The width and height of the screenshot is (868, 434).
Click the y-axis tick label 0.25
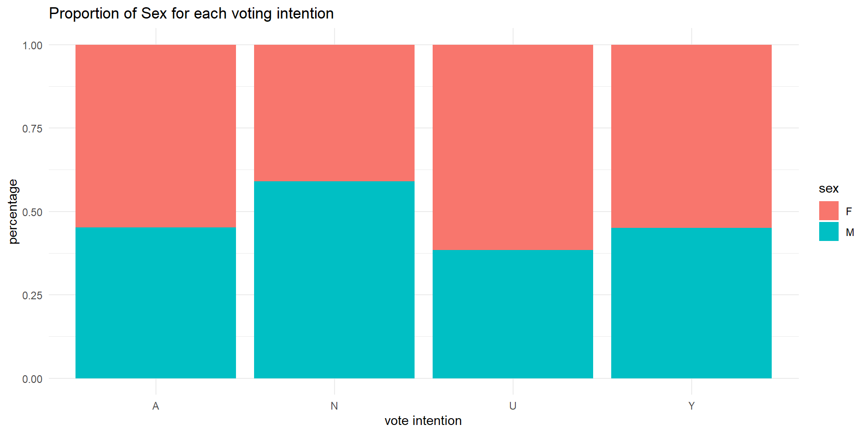[x=32, y=295]
